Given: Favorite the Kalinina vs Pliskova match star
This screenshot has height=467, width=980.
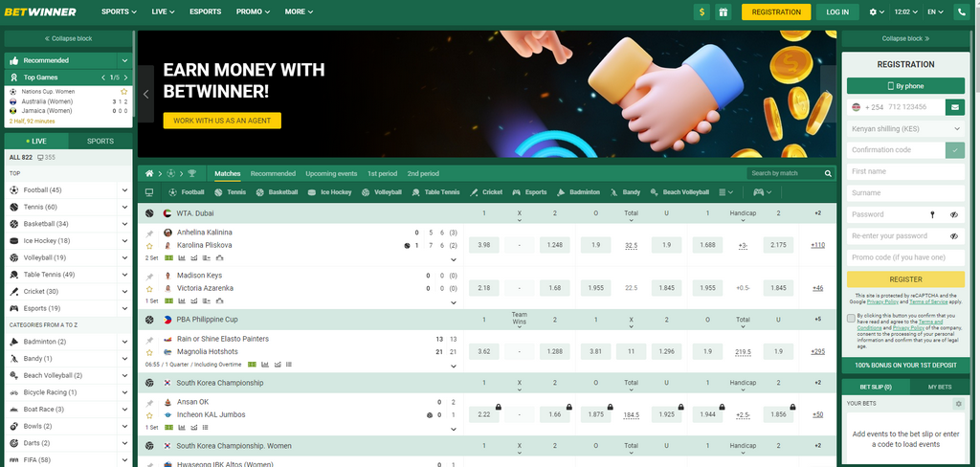Looking at the screenshot, I should point(149,246).
